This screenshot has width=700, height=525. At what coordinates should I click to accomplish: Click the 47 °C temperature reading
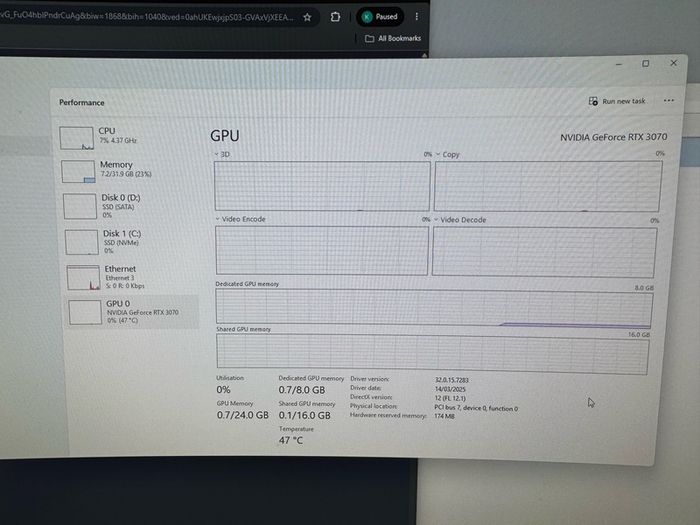tap(291, 440)
